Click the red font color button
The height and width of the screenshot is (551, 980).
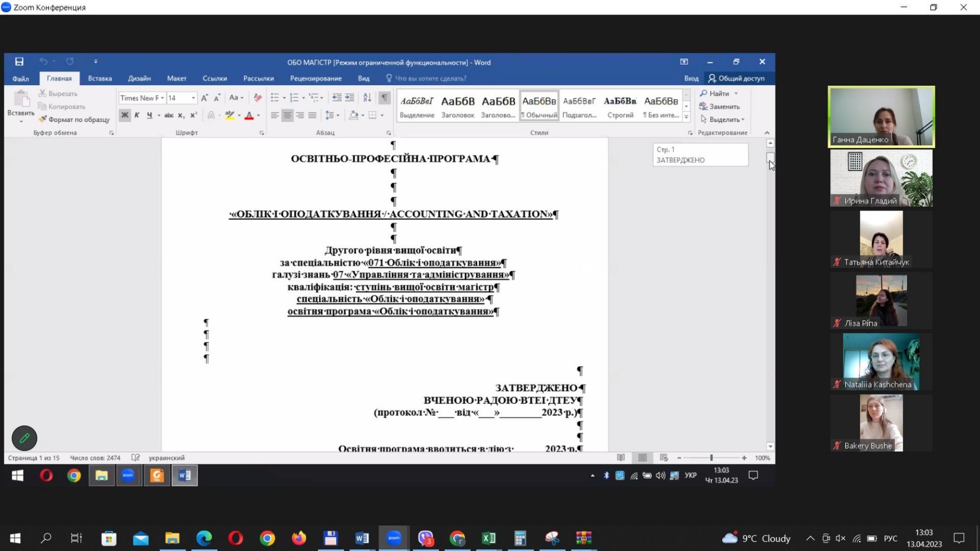click(x=249, y=115)
